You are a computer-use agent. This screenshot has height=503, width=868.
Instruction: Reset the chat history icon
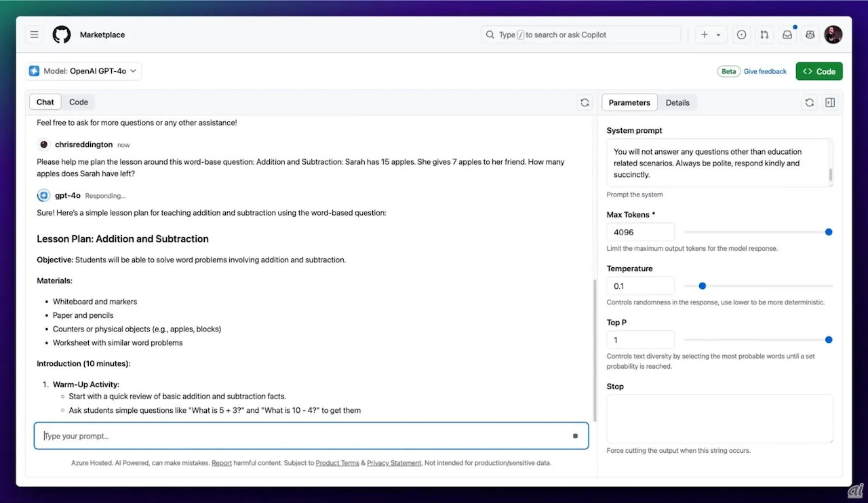coord(585,102)
